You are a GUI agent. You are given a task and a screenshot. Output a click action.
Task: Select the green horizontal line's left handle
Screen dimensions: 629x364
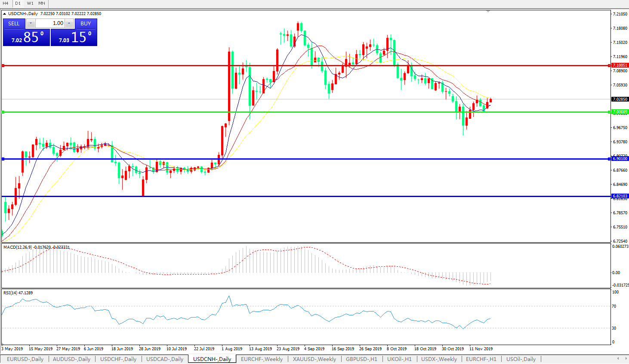click(3, 112)
